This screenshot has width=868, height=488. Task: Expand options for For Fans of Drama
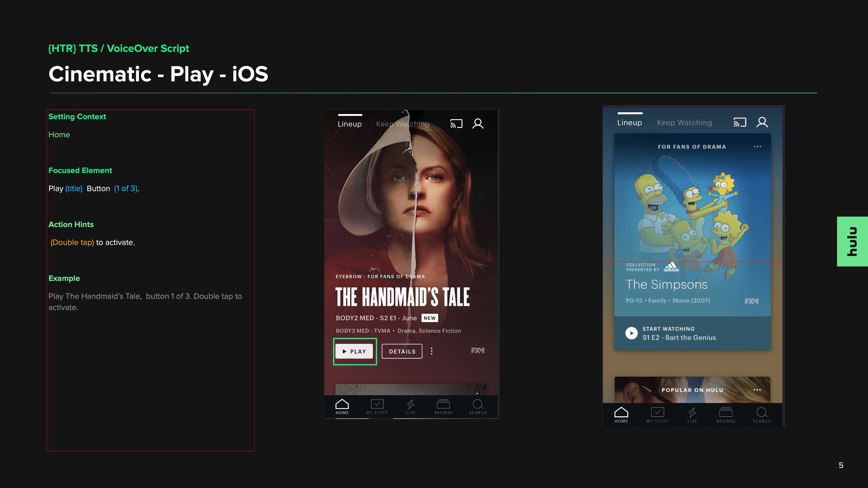coord(757,146)
